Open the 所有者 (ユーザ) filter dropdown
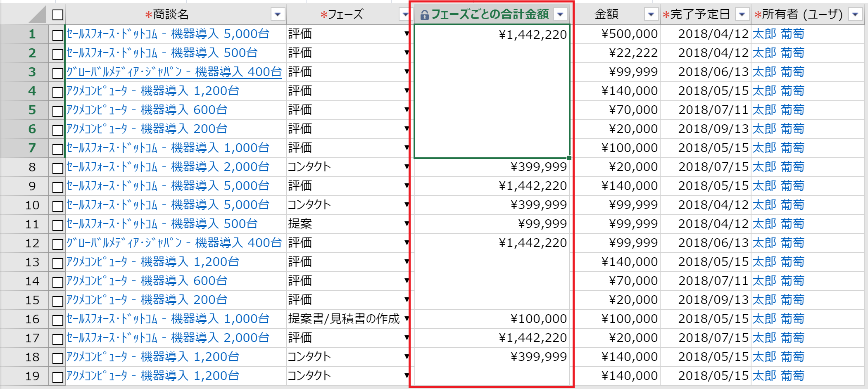This screenshot has height=389, width=868. pyautogui.click(x=855, y=15)
